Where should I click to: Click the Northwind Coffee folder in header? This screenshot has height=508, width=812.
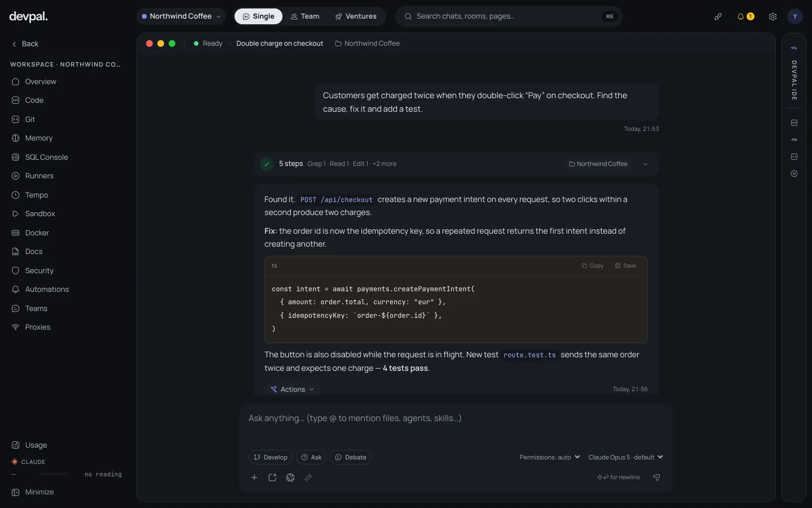coord(367,44)
